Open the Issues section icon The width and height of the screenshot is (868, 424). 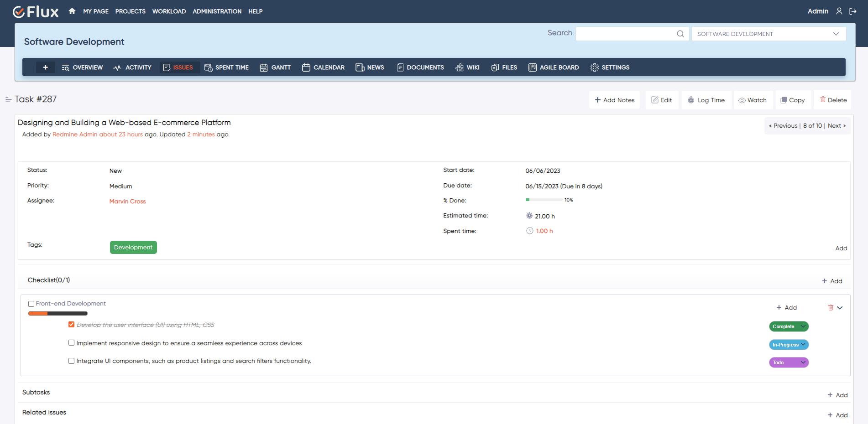point(167,67)
